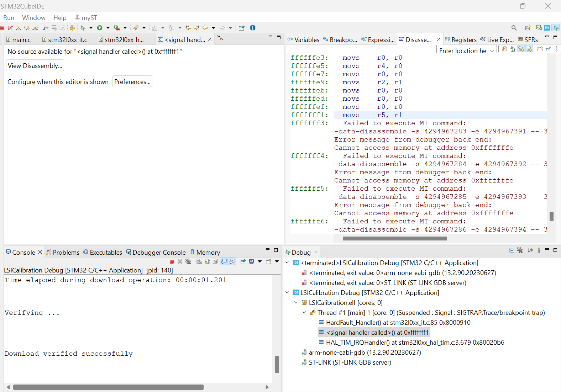Image resolution: width=561 pixels, height=392 pixels.
Task: Click the blue information center icon
Action: [253, 28]
